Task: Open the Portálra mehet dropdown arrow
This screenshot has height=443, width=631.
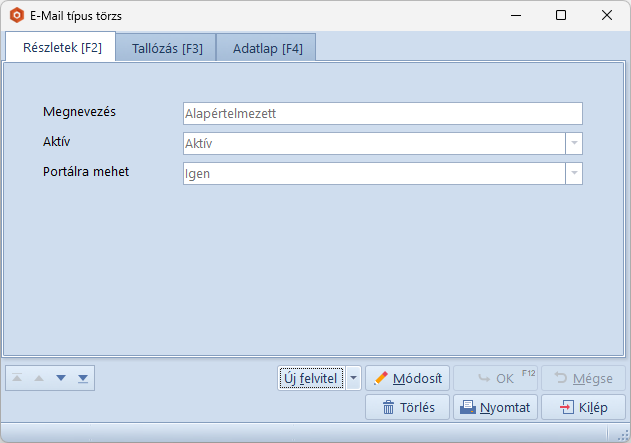Action: coord(573,173)
